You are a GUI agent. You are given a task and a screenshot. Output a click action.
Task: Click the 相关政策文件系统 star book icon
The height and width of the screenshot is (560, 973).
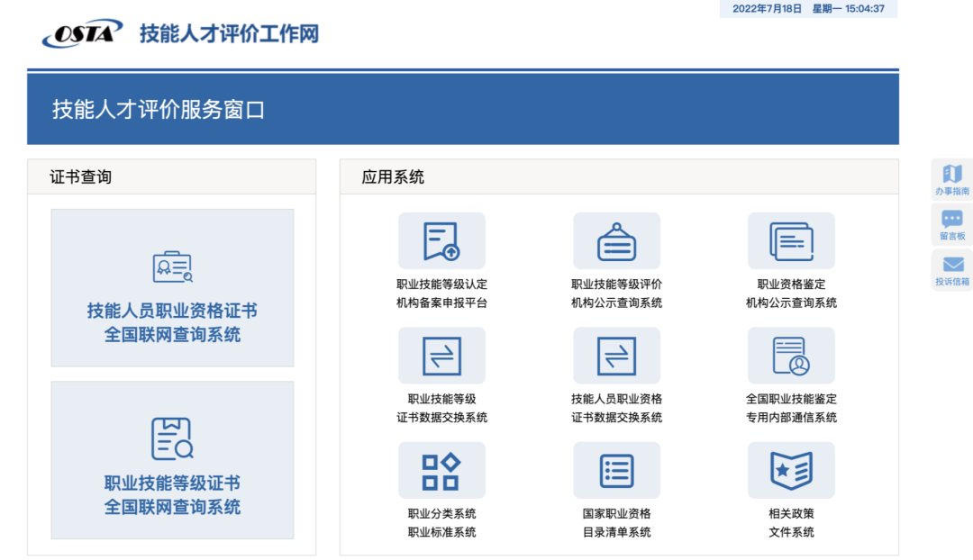tap(791, 471)
